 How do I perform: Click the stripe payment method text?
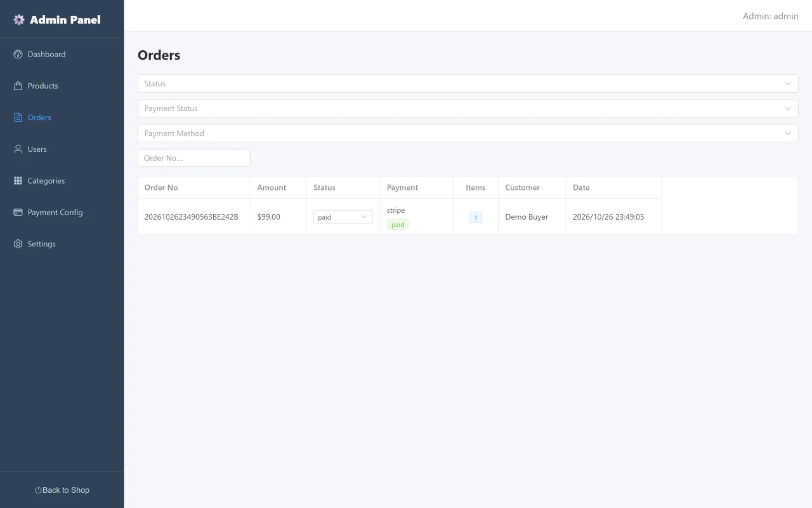[396, 210]
